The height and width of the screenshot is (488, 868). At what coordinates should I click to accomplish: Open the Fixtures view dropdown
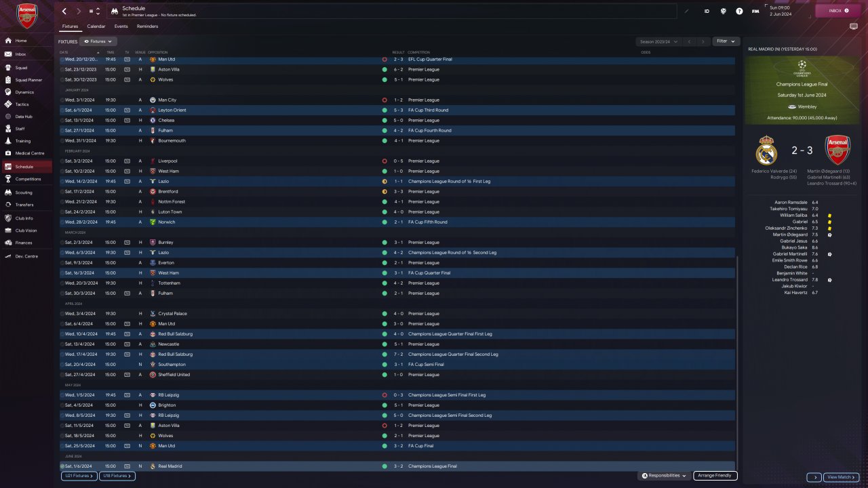[x=98, y=41]
